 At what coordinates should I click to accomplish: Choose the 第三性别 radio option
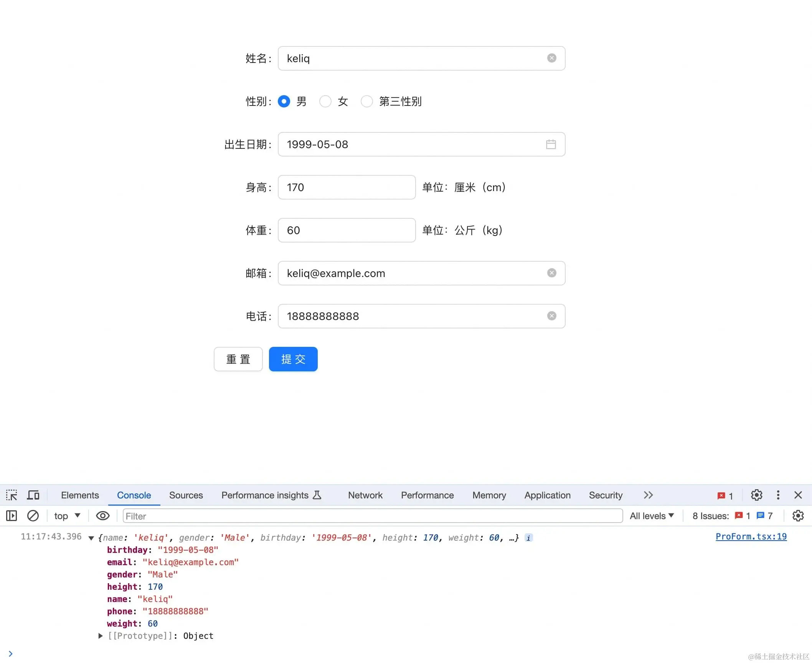coord(367,101)
